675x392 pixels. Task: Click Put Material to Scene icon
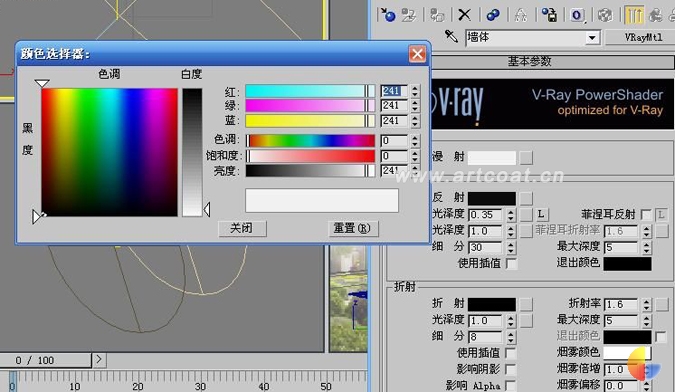point(409,15)
